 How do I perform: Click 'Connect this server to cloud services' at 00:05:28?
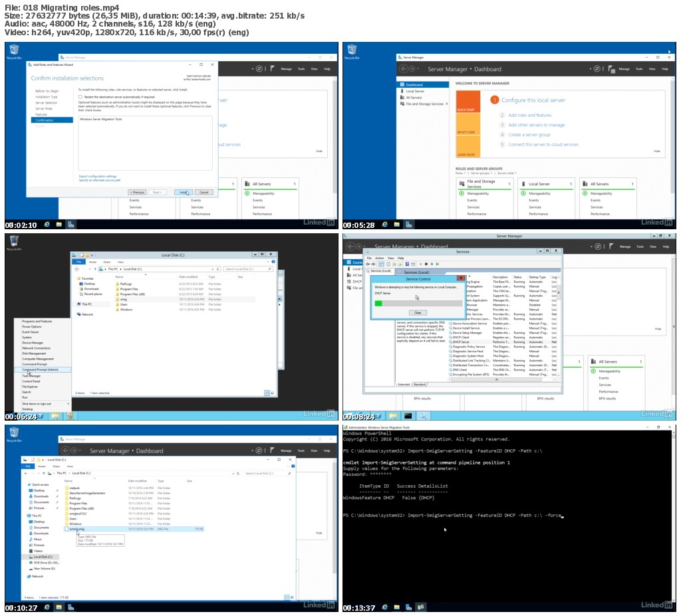pyautogui.click(x=543, y=145)
